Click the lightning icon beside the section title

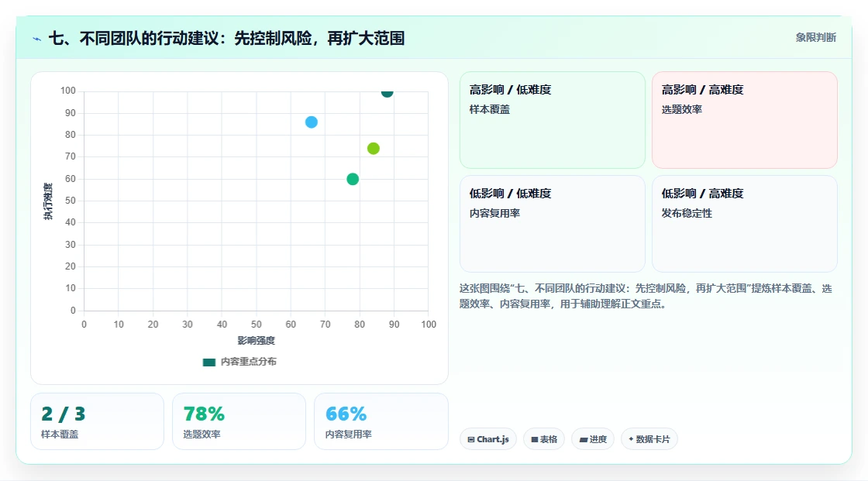[37, 39]
